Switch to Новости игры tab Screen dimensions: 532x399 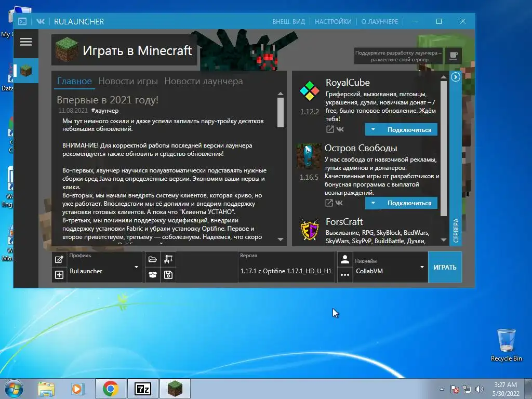coord(128,81)
